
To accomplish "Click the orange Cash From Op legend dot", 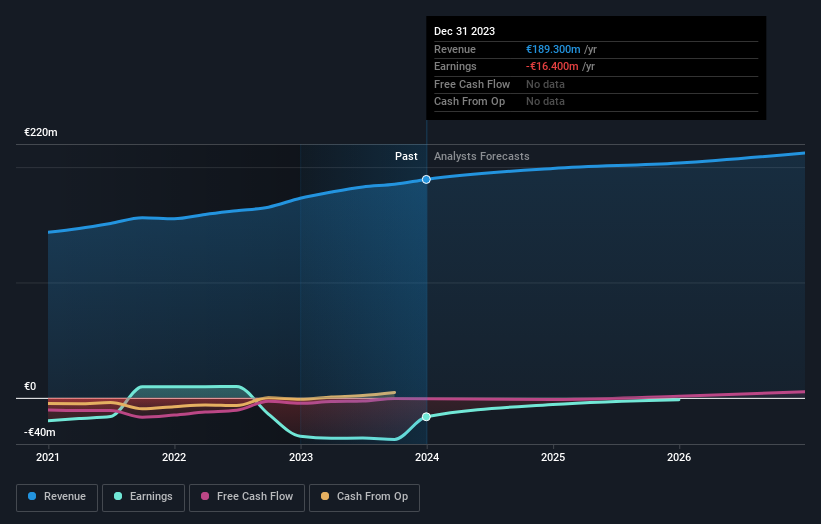I will tap(325, 496).
